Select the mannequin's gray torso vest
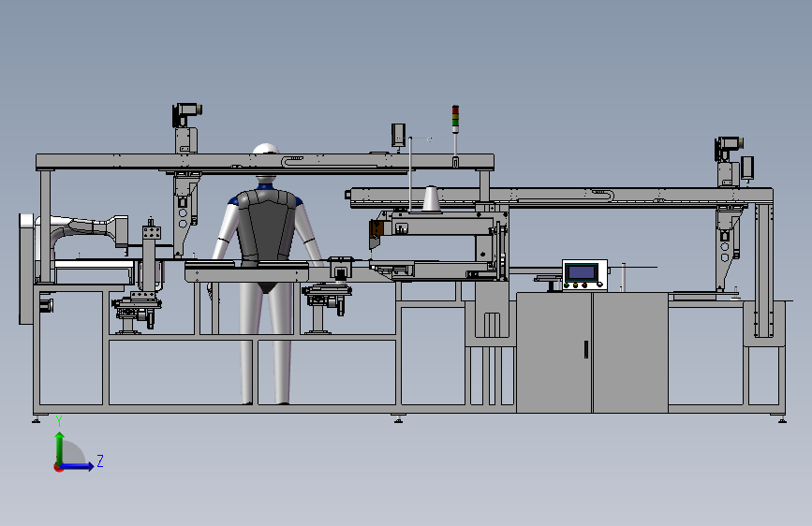Viewport: 812px width, 526px height. click(266, 226)
